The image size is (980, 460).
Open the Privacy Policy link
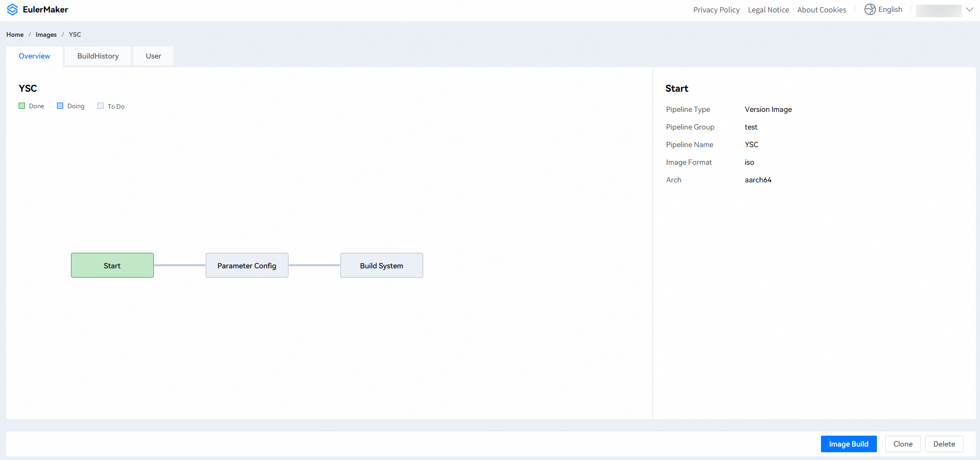716,10
